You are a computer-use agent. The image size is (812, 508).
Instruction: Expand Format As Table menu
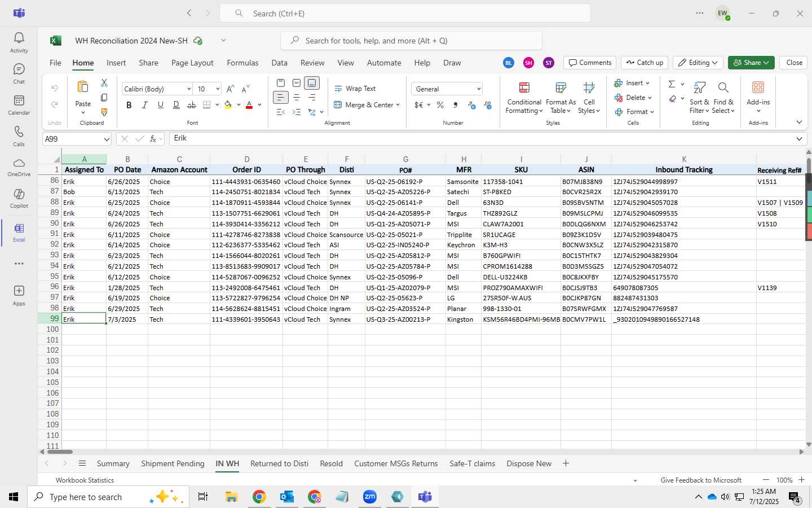pos(561,98)
